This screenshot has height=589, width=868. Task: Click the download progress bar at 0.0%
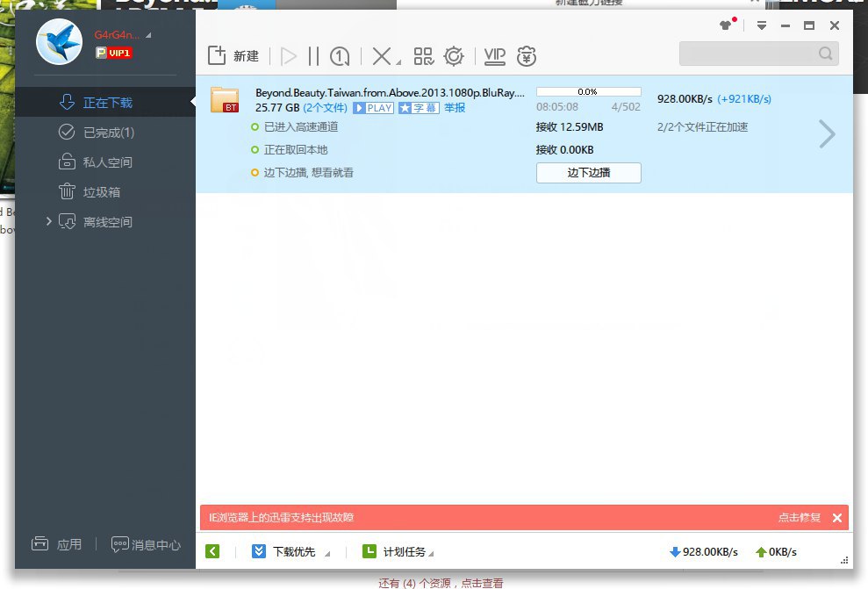point(588,91)
